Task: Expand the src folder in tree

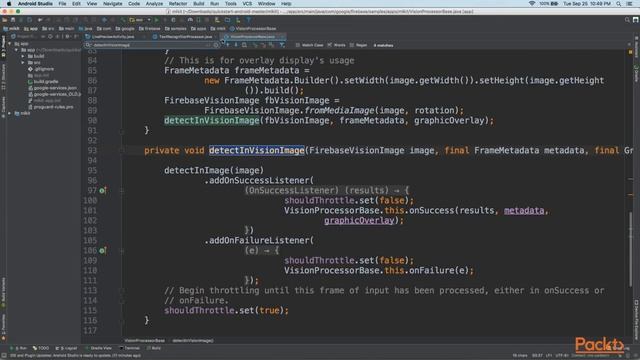Action: click(x=23, y=62)
